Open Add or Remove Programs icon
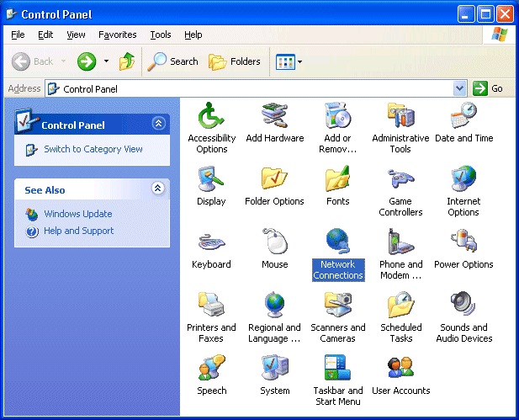This screenshot has height=420, width=519. 337,116
